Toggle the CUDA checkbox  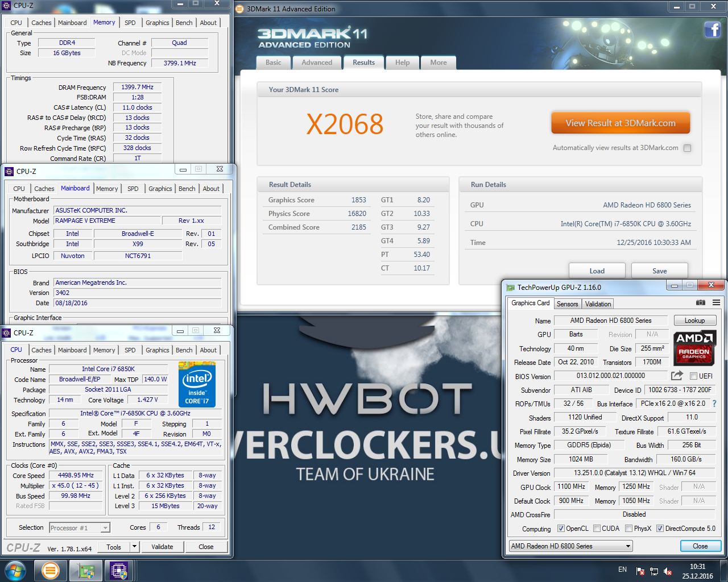click(597, 529)
